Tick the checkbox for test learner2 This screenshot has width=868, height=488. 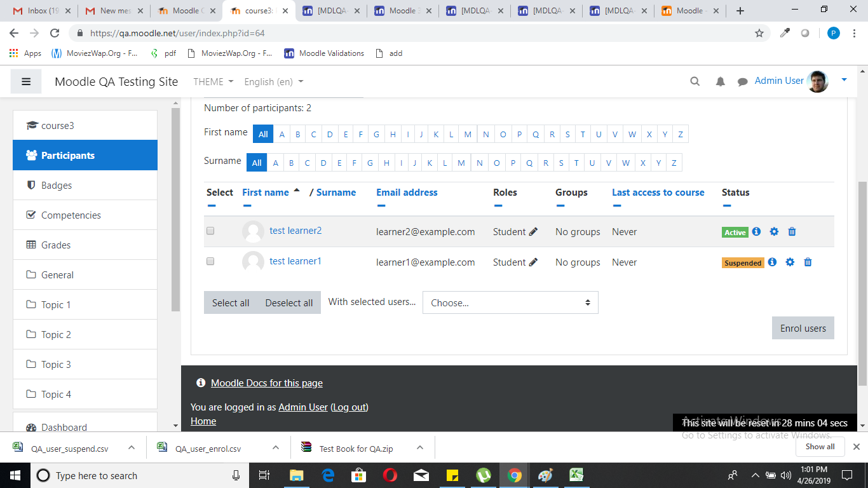point(210,231)
